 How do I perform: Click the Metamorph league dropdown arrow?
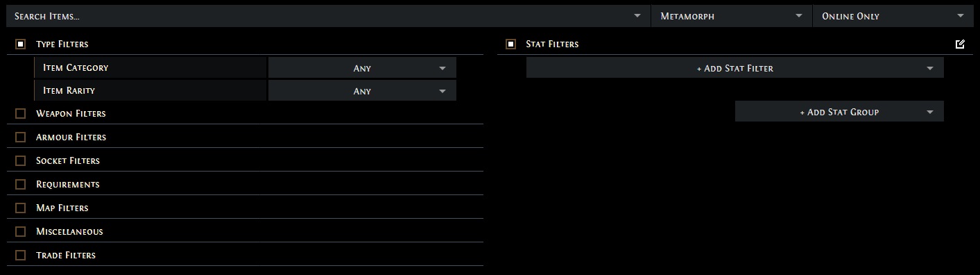click(x=799, y=16)
